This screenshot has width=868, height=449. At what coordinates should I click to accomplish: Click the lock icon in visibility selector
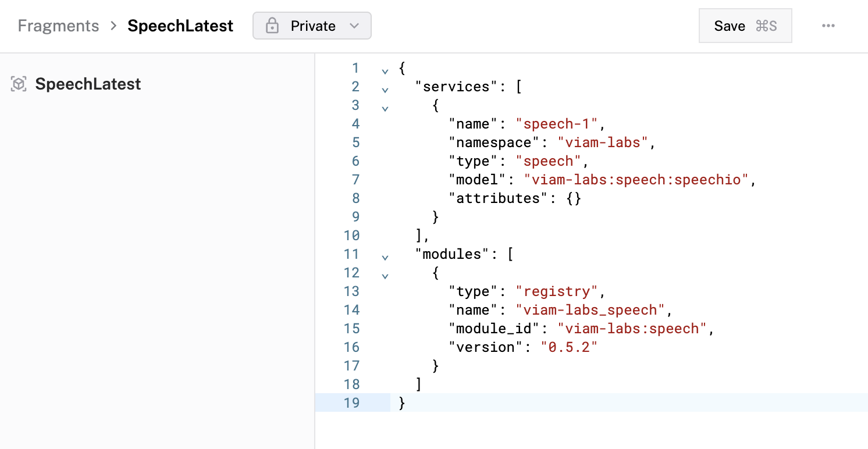pos(272,26)
